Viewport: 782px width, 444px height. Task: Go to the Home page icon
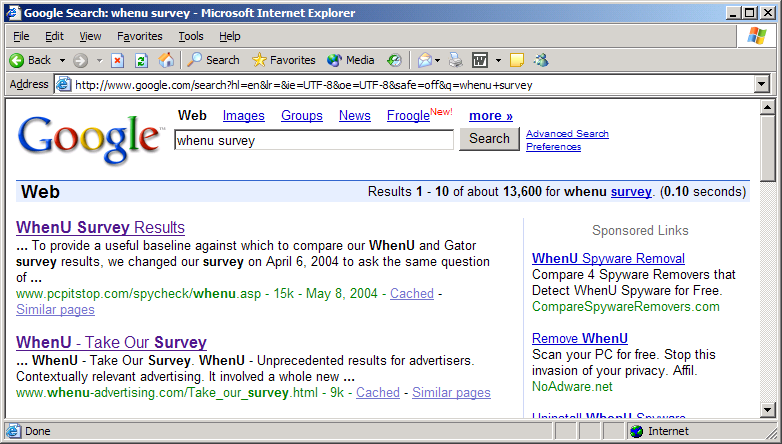tap(166, 60)
